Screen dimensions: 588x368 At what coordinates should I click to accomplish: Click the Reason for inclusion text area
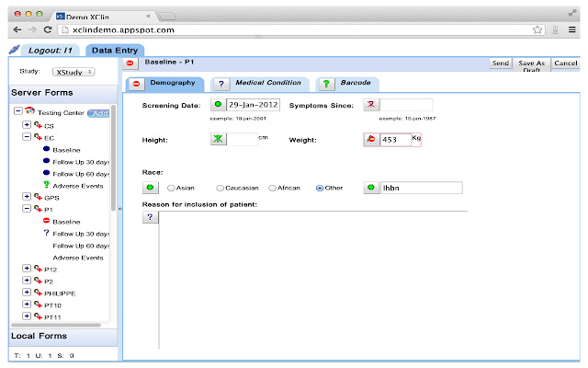click(x=313, y=280)
